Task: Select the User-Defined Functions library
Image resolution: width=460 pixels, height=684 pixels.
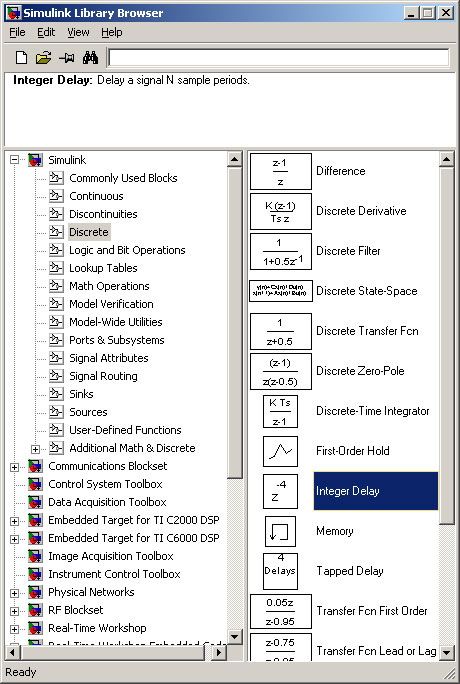Action: 126,430
